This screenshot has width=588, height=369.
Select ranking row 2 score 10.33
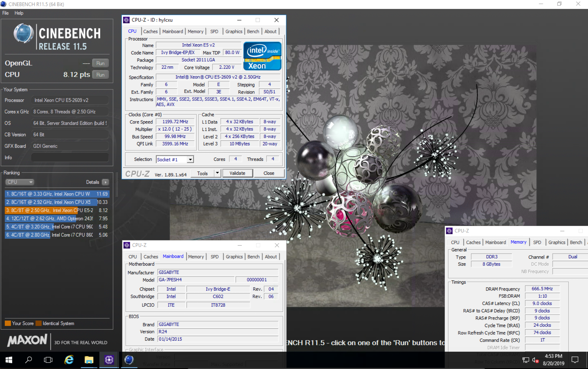point(57,202)
